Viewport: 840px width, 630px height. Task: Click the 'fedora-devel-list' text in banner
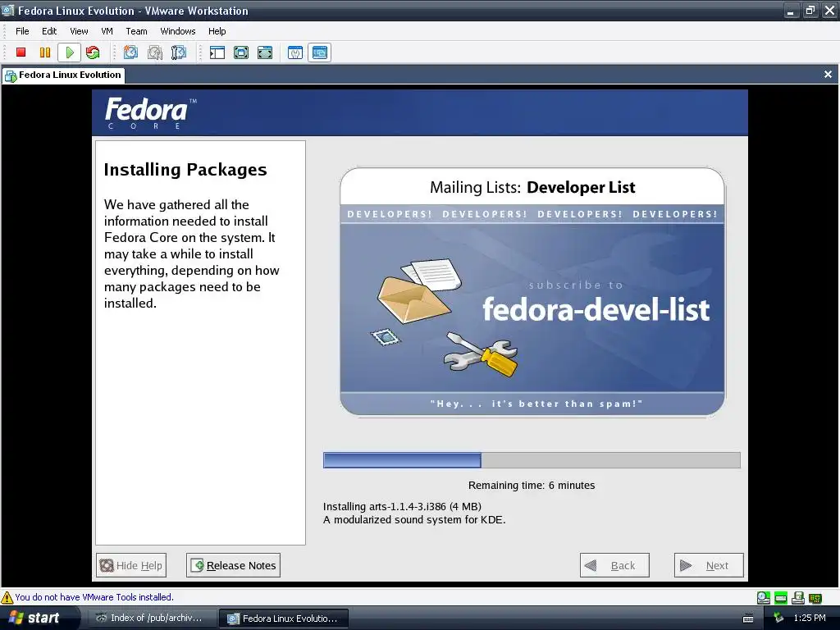point(596,309)
